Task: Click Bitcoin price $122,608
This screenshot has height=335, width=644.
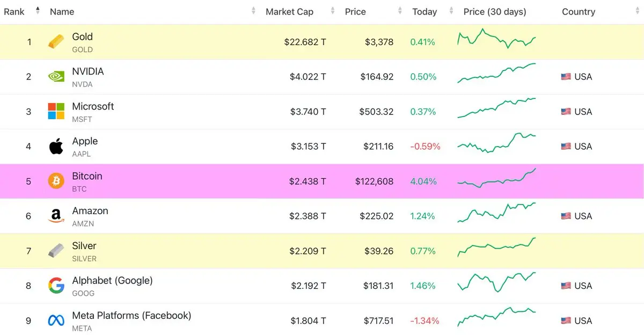Action: click(374, 181)
